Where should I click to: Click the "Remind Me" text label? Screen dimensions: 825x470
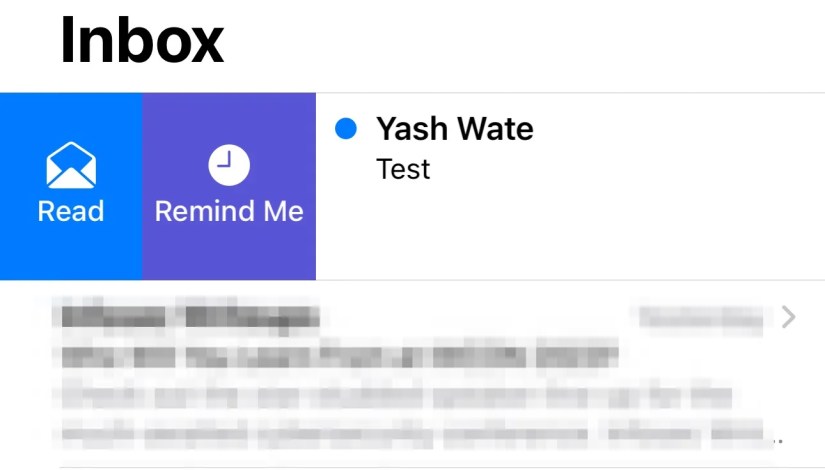(x=229, y=211)
